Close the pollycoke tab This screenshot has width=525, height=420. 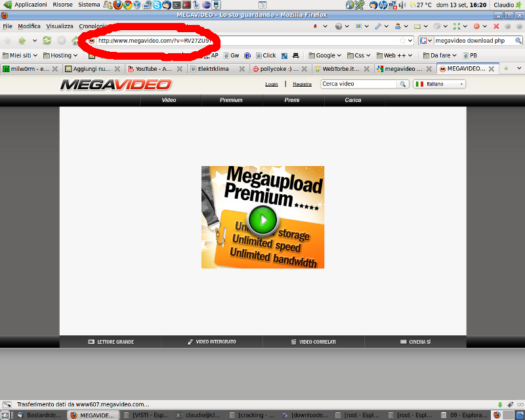coord(304,69)
